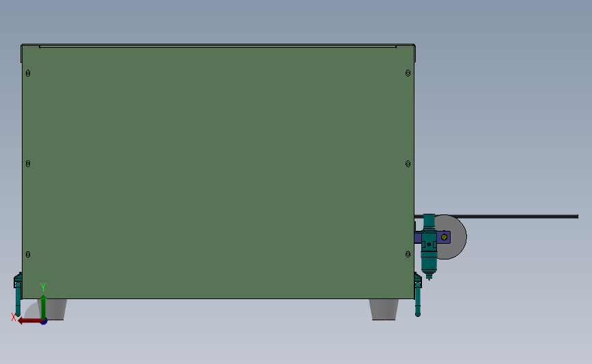Pick the teal air filter regulator
This screenshot has height=364, width=592.
(x=429, y=247)
